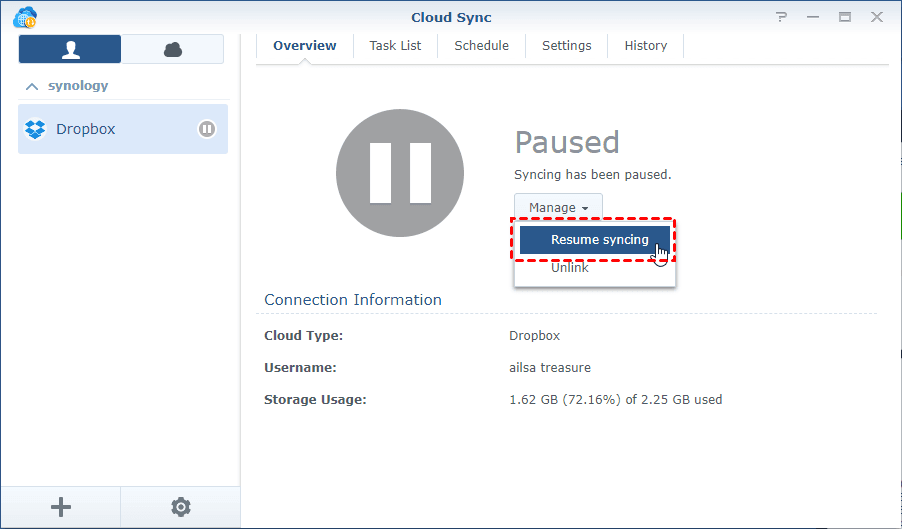
Task: Click the paused status icon beside Dropbox
Action: [x=207, y=129]
